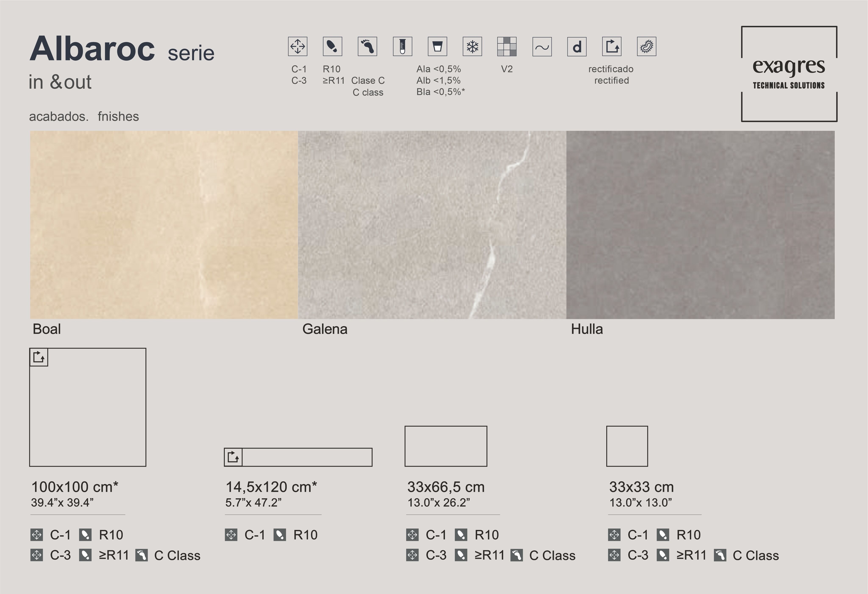Click the letter d icon

(577, 47)
